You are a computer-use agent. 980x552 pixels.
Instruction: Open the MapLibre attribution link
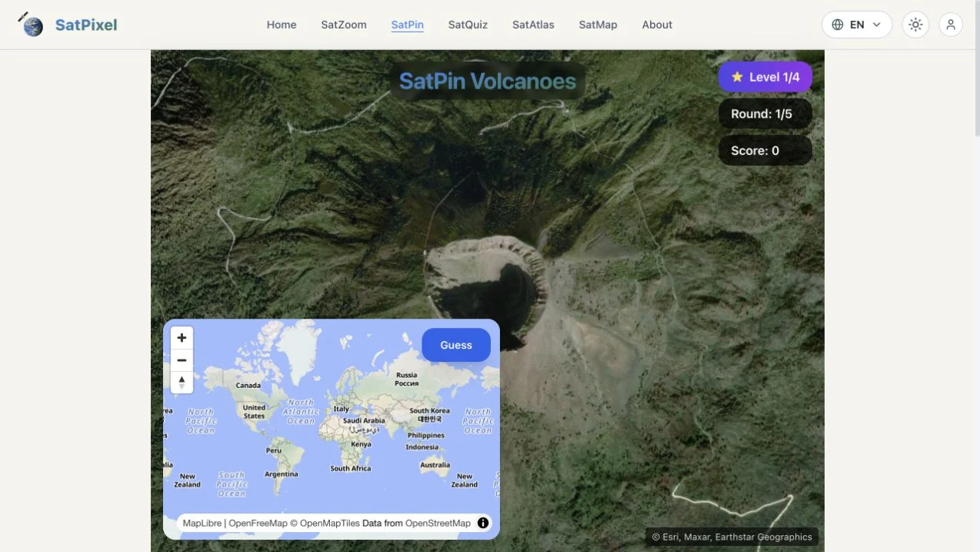pos(202,523)
